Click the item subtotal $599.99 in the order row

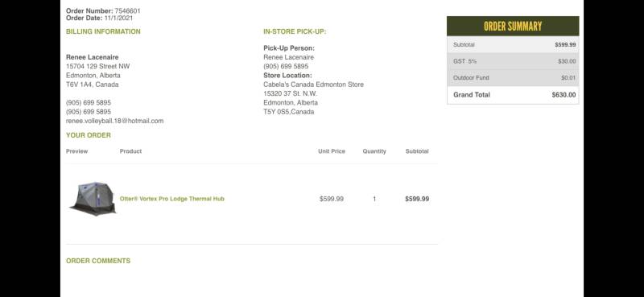(x=417, y=199)
